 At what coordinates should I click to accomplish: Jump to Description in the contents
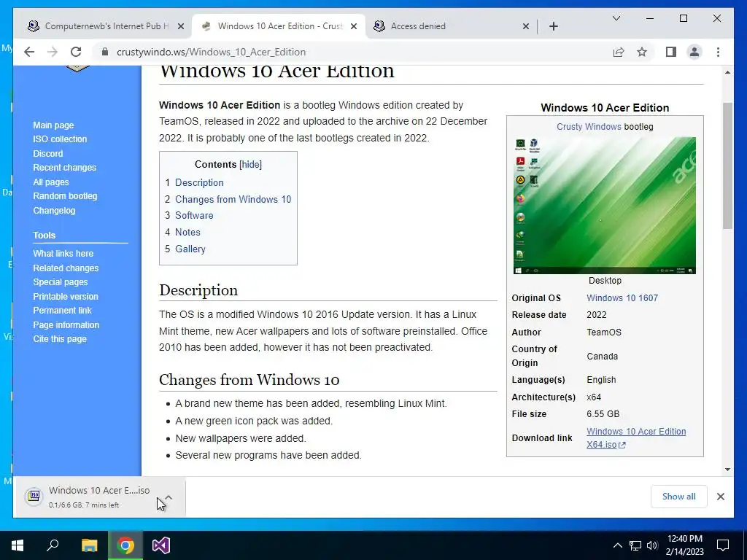pyautogui.click(x=199, y=182)
